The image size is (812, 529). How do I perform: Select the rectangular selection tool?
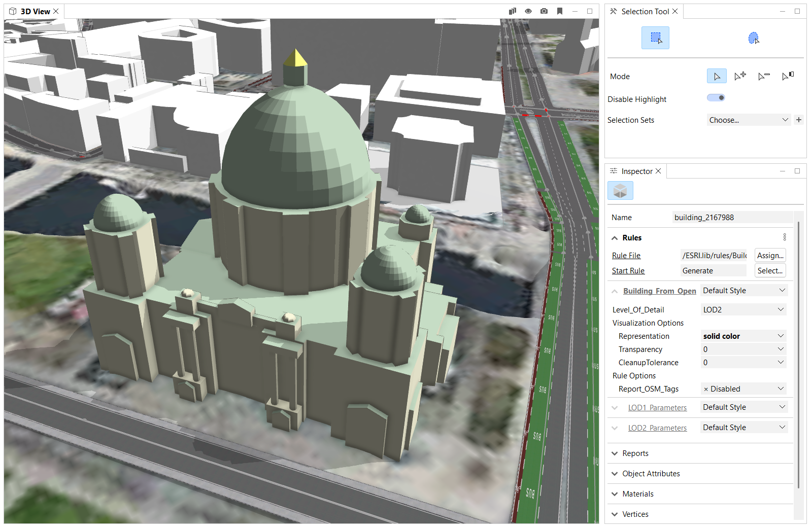655,38
